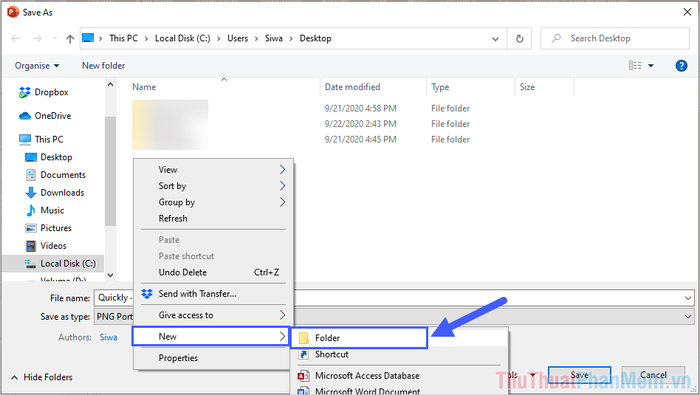Expand the Sort by submenu

pos(213,186)
